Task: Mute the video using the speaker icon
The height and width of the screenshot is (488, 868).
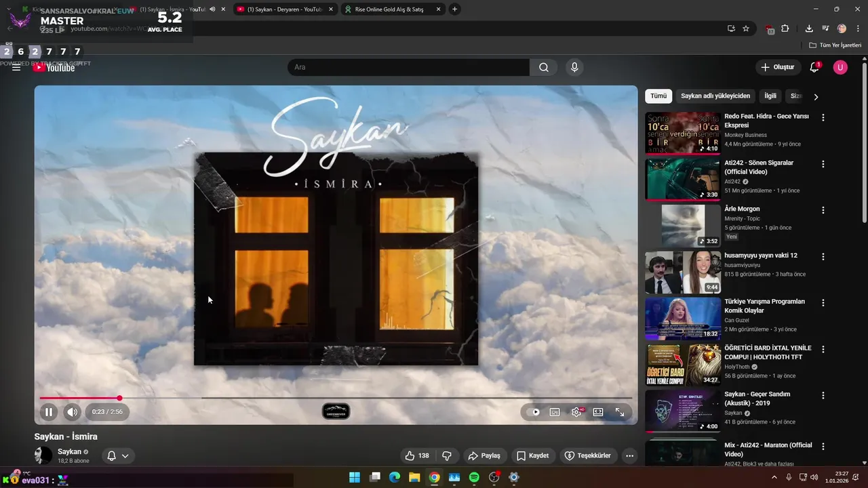Action: tap(72, 411)
